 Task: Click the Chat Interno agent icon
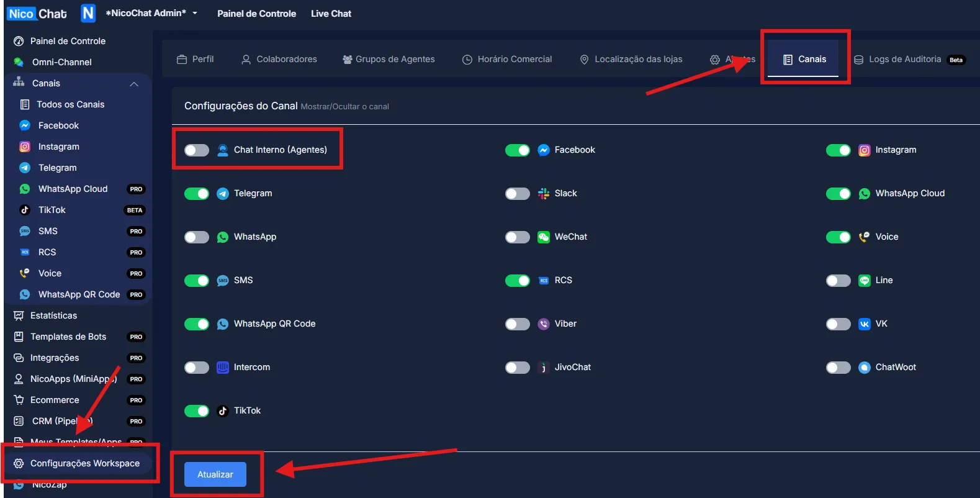coord(223,150)
